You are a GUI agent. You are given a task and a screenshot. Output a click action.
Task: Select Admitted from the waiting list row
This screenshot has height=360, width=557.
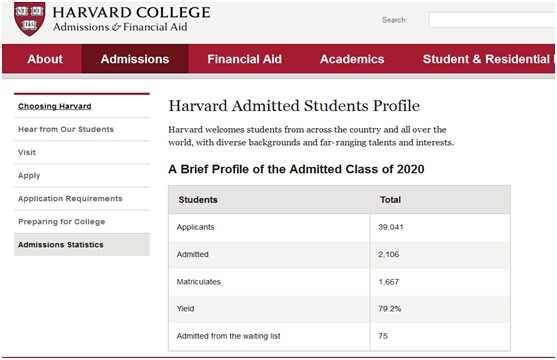click(x=340, y=336)
